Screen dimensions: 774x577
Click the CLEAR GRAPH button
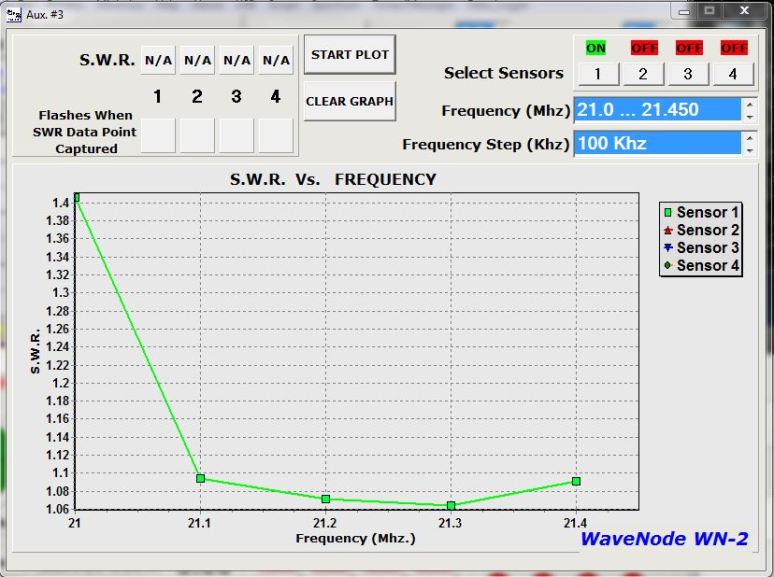pos(349,101)
